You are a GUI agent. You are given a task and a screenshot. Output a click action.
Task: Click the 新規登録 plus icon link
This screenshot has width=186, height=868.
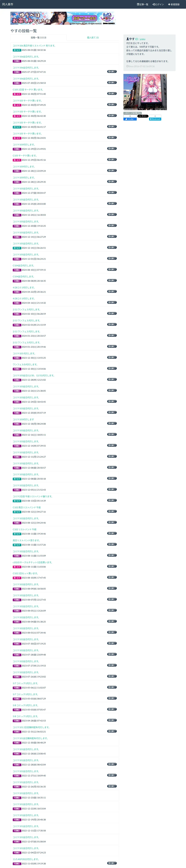coord(174,4)
